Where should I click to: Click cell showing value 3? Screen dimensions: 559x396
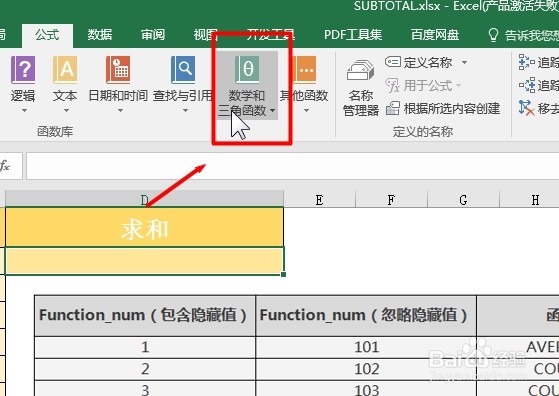(x=145, y=389)
